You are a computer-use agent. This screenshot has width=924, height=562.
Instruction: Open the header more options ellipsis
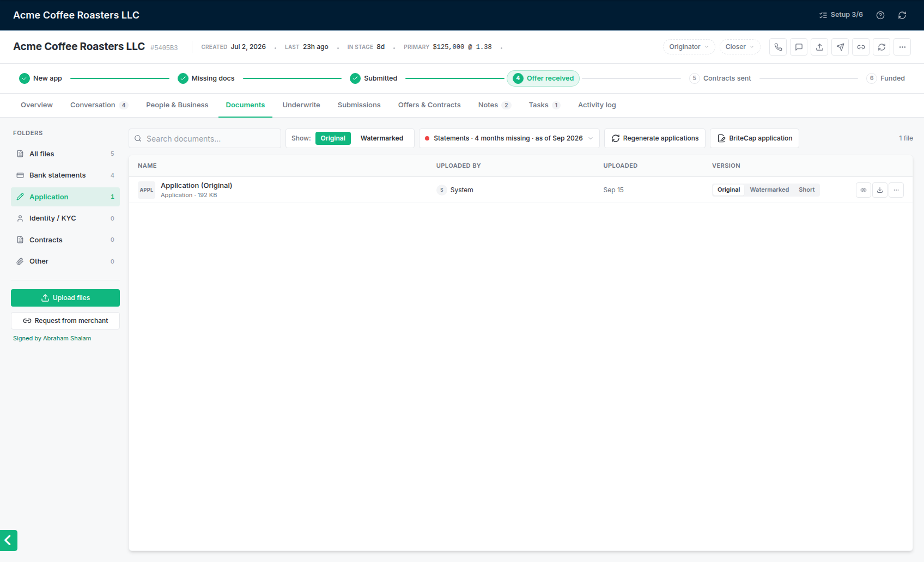(x=902, y=47)
